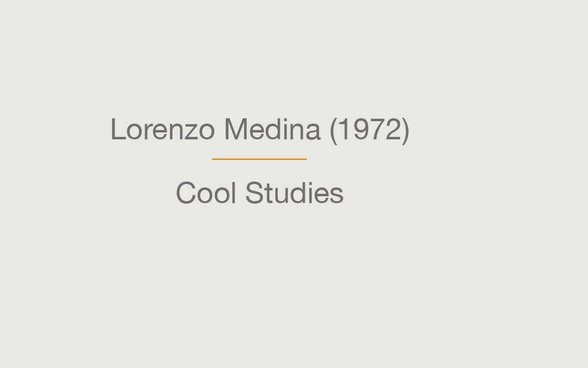Image resolution: width=588 pixels, height=368 pixels.
Task: Click the word Lorenzo in the title
Action: [x=163, y=130]
